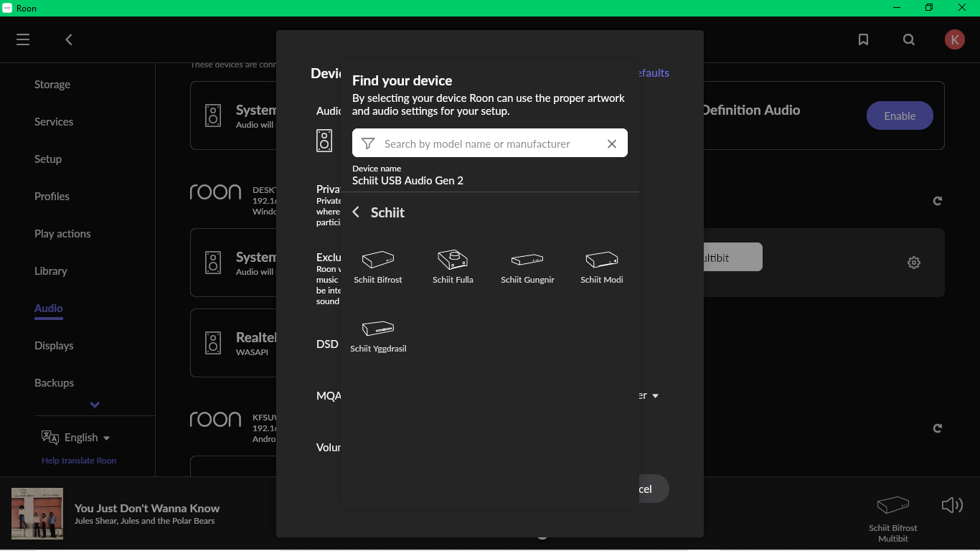This screenshot has width=980, height=551.
Task: Open the bookmarks icon
Action: coord(863,39)
